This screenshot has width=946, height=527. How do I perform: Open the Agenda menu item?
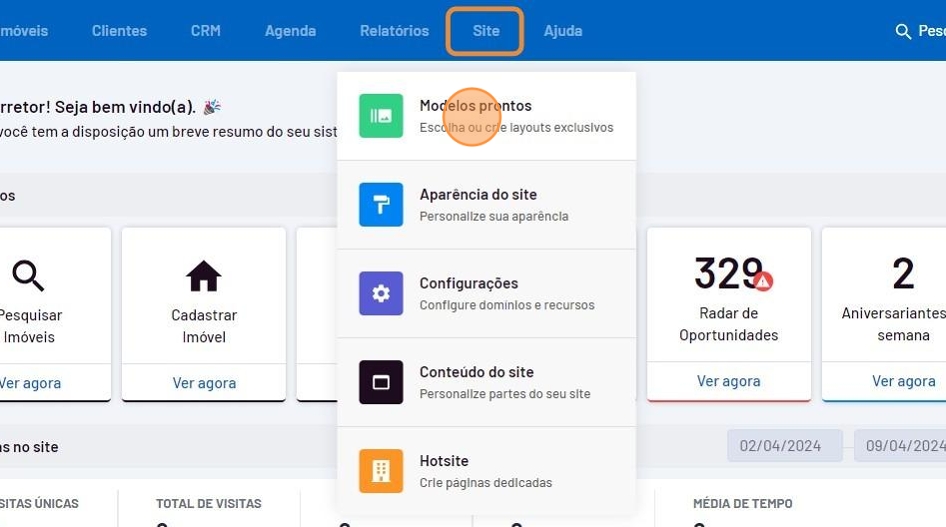pyautogui.click(x=290, y=31)
